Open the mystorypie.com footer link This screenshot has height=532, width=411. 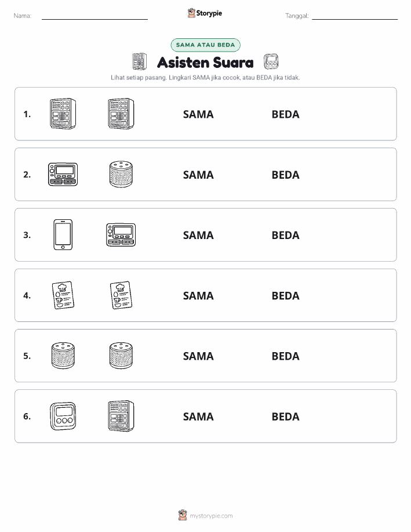[x=205, y=515]
